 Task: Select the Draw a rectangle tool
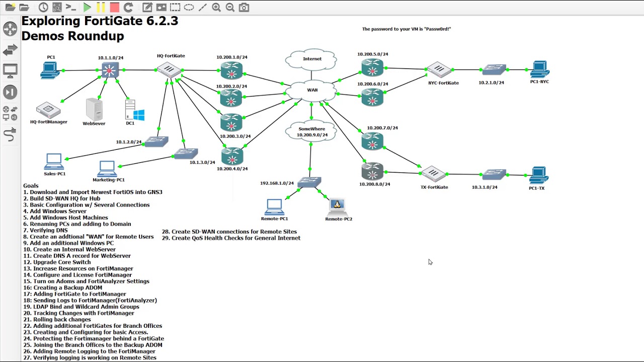pyautogui.click(x=175, y=8)
